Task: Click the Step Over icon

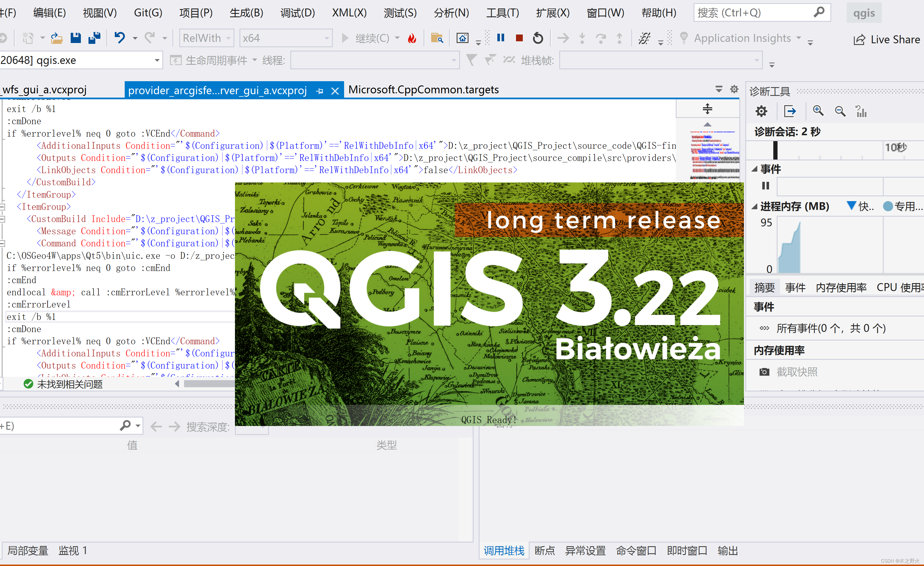Action: click(x=601, y=38)
